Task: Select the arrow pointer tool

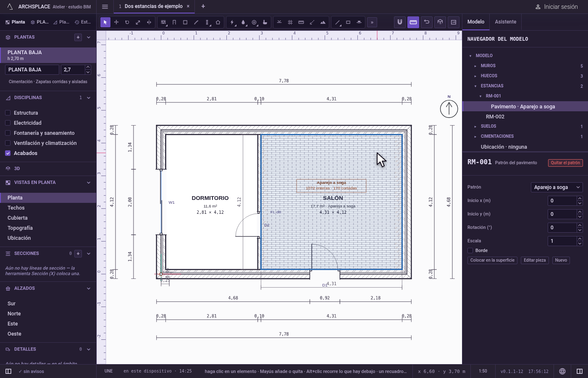Action: click(105, 22)
